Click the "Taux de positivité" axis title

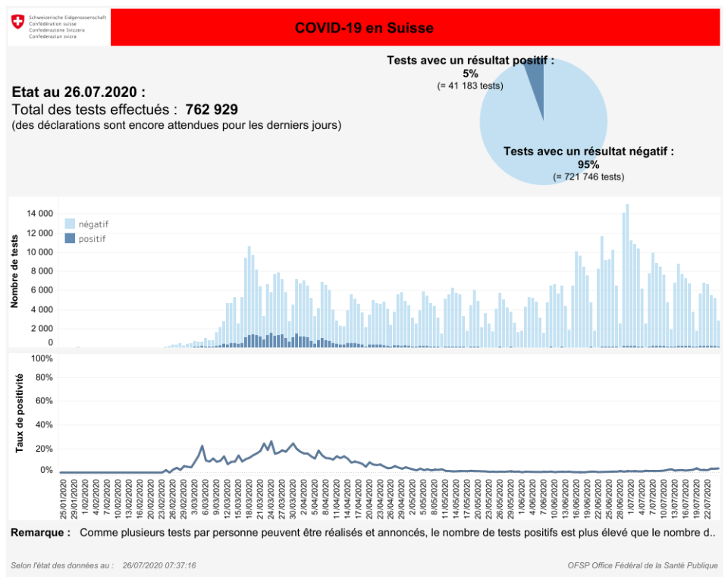point(19,413)
